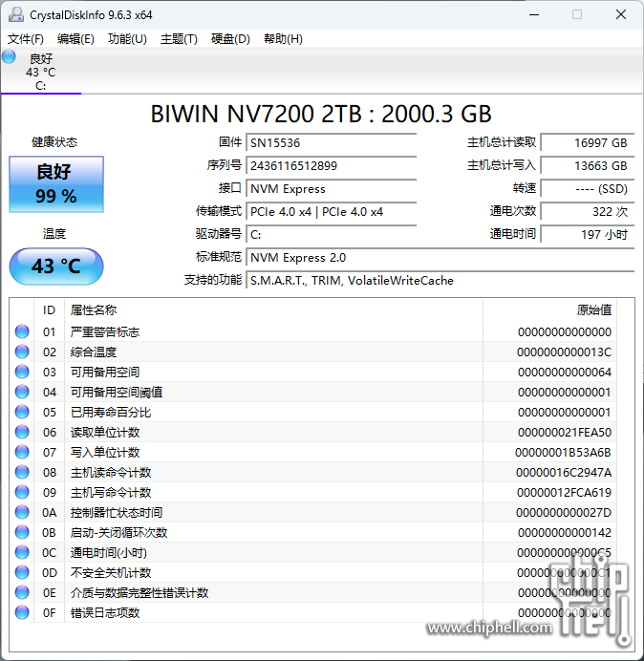Select the C: drive tab showing 43 °C
This screenshot has width=644, height=661.
click(40, 72)
